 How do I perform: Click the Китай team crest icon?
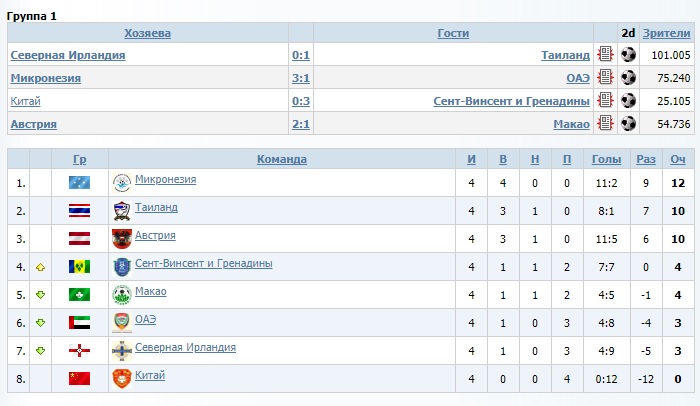[121, 378]
